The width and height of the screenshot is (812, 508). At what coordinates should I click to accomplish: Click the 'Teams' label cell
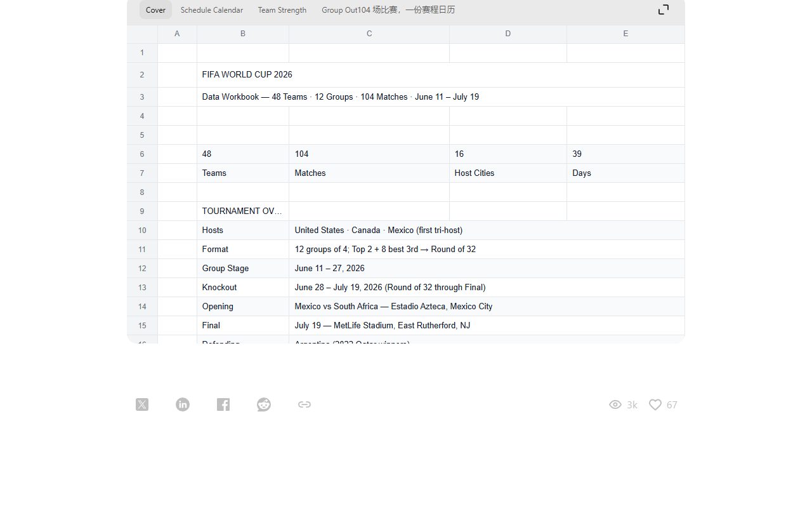click(x=243, y=173)
